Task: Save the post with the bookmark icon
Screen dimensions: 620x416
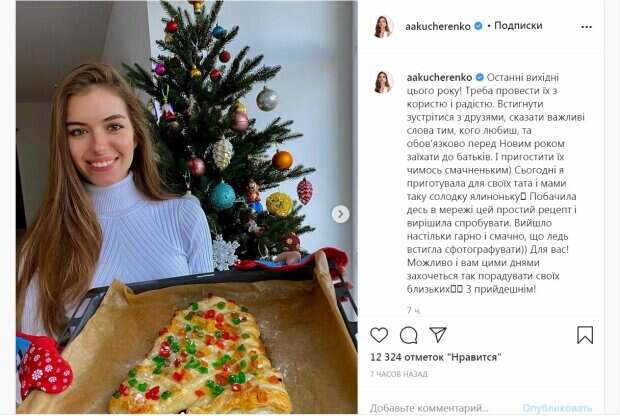Action: [585, 335]
